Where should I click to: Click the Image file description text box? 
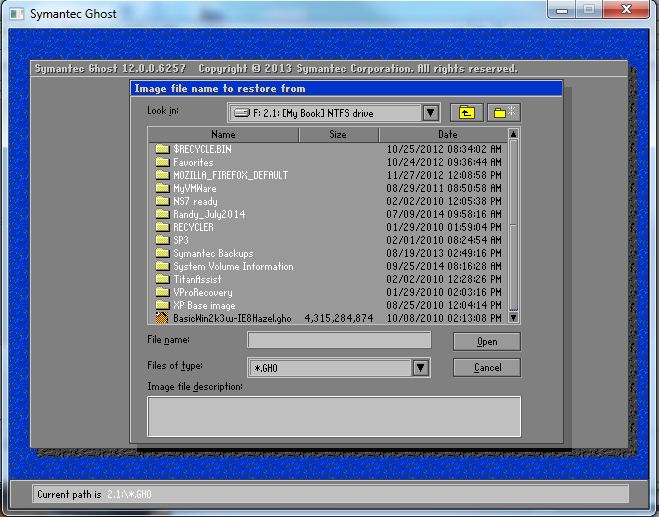click(334, 417)
